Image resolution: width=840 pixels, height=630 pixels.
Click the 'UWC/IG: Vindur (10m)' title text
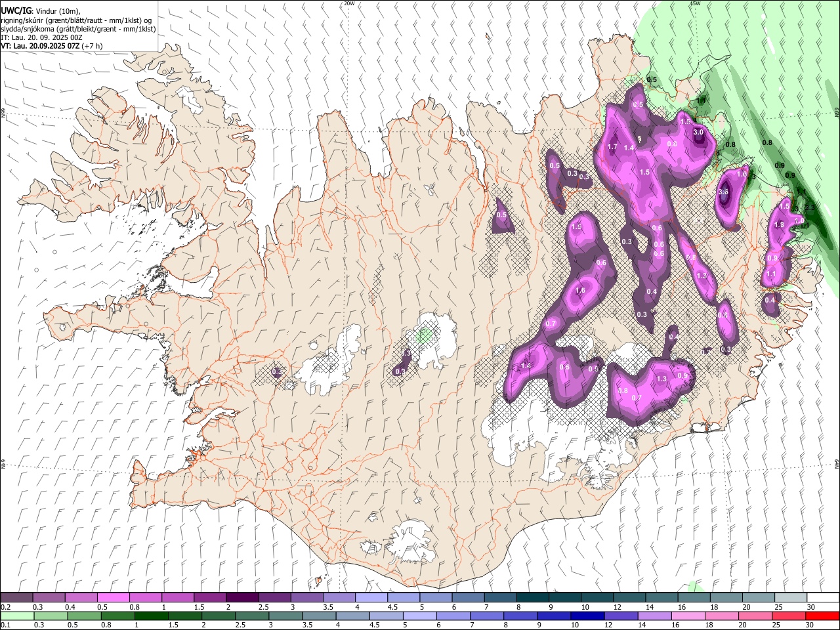tap(41, 11)
